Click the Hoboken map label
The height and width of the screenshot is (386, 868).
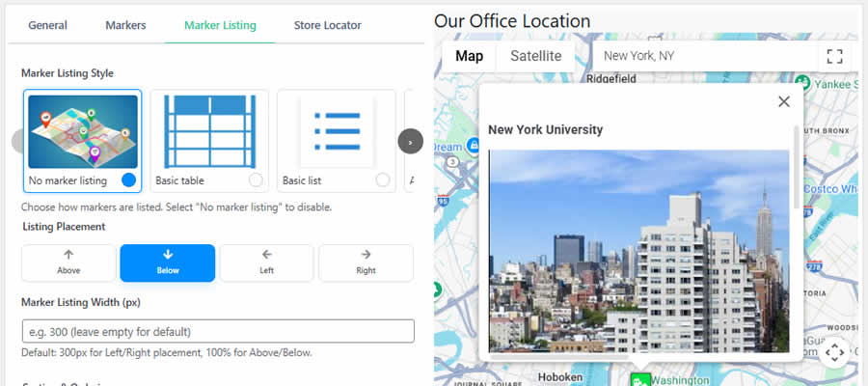tap(560, 377)
